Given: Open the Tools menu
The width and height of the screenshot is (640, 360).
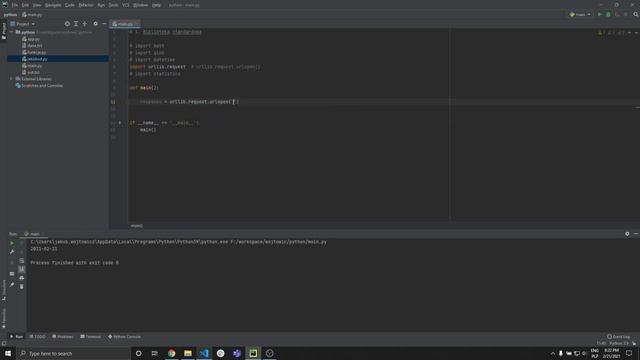Looking at the screenshot, I should click(113, 5).
